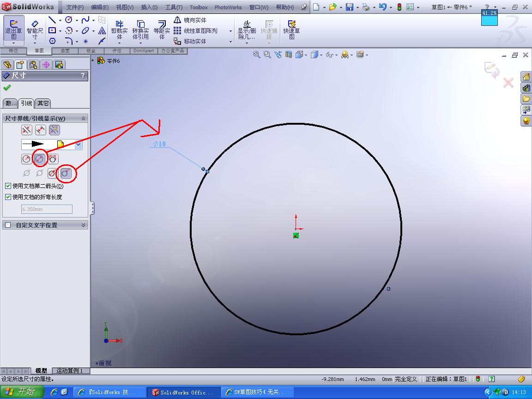
Task: Click the bend length 6.350mm field
Action: [47, 209]
